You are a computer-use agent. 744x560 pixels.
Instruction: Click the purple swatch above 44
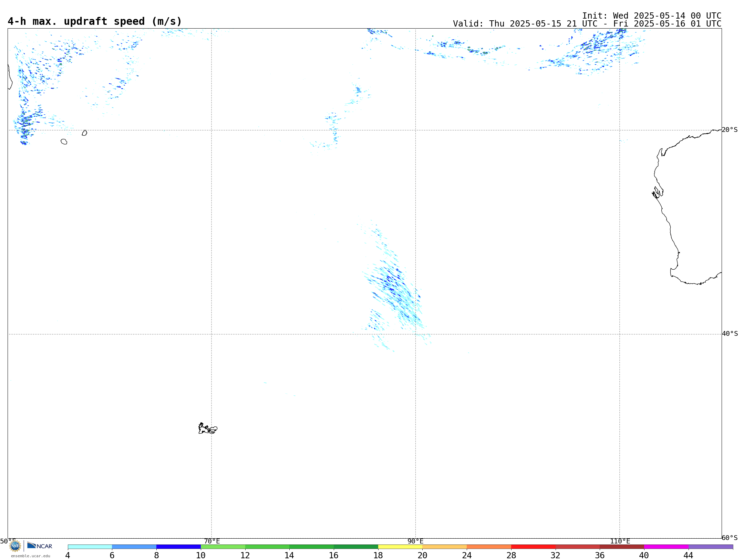click(x=711, y=547)
